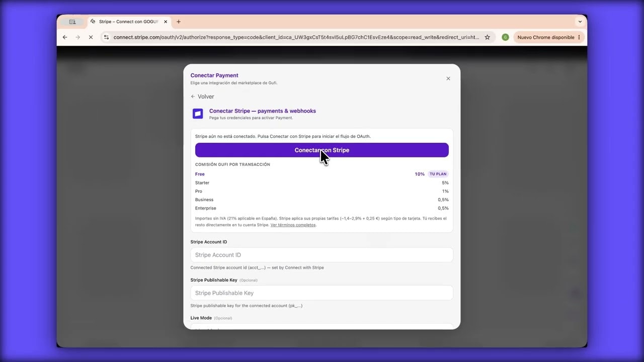Focus the Stripe Account ID field

pos(321,255)
